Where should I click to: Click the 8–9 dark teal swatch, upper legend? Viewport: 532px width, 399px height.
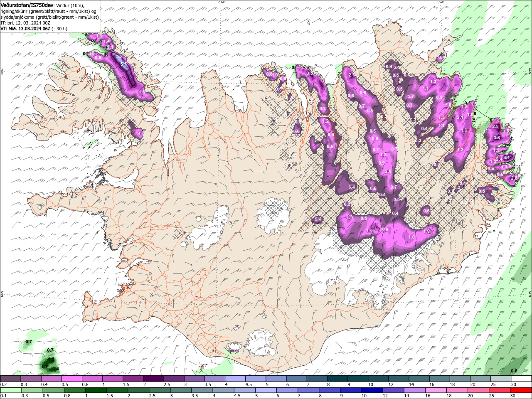tap(338, 379)
